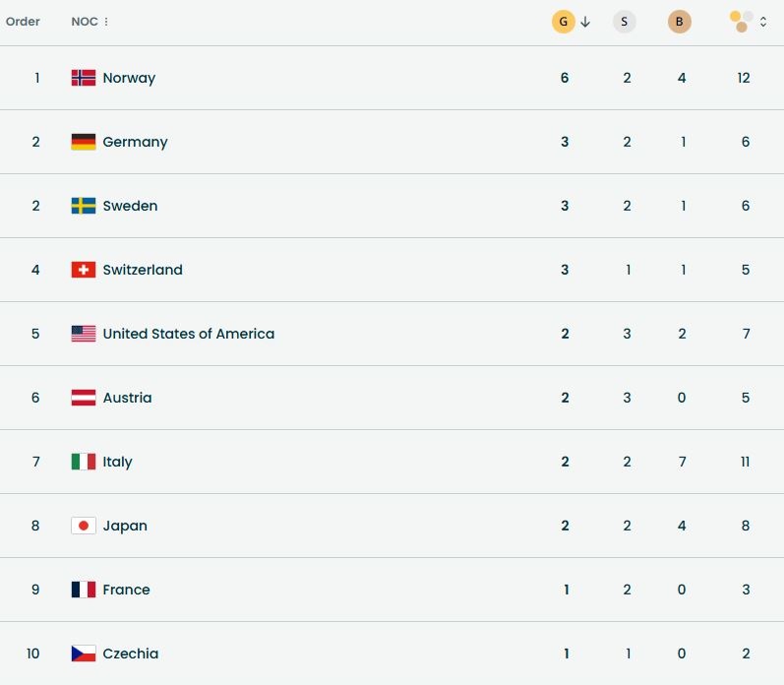Click the Czechia flag icon
Screen dimensions: 784x685
pos(83,654)
